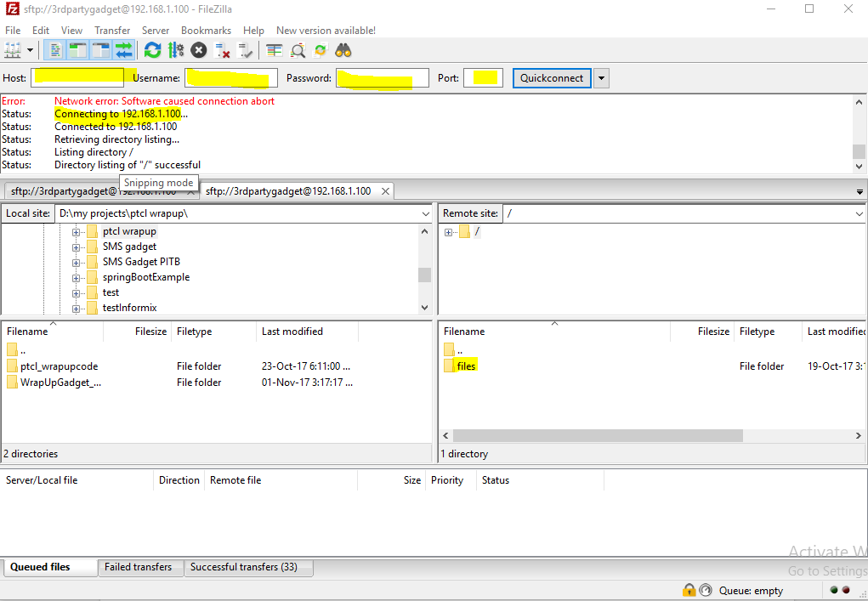Viewport: 868px width, 601px height.
Task: Expand the 'ptcl wrapup' tree folder
Action: 77,231
